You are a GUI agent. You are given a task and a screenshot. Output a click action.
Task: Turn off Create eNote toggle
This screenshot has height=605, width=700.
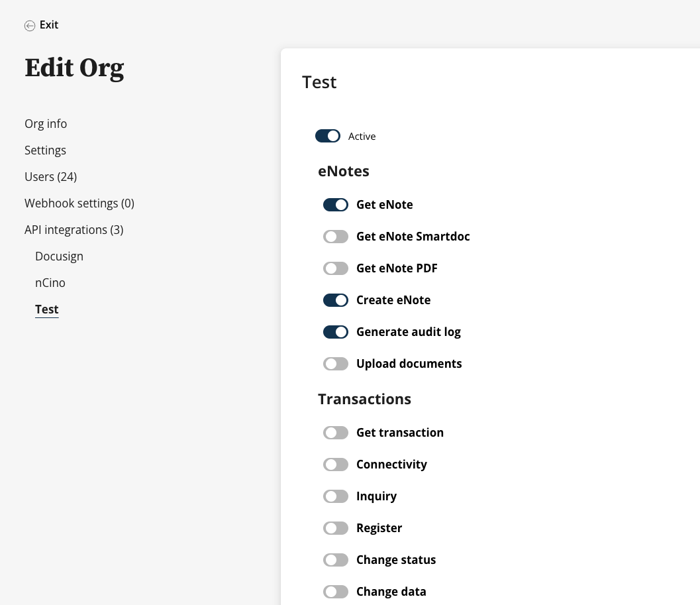click(336, 300)
